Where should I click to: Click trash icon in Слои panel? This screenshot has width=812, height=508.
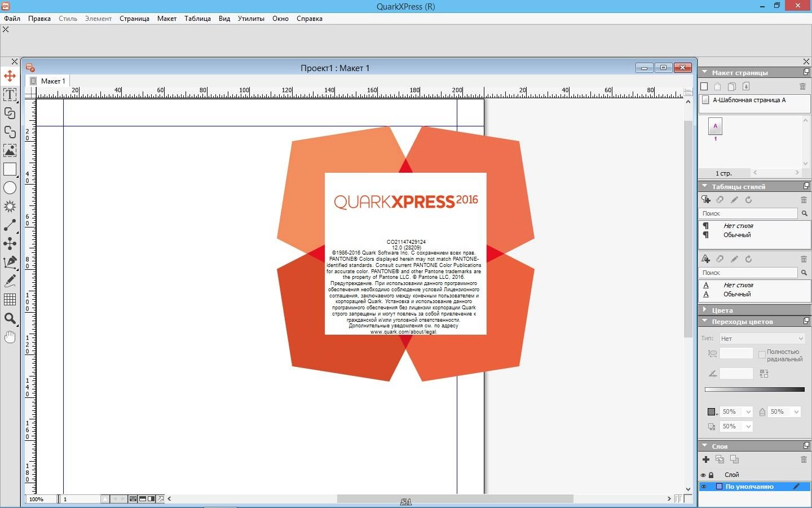click(804, 459)
